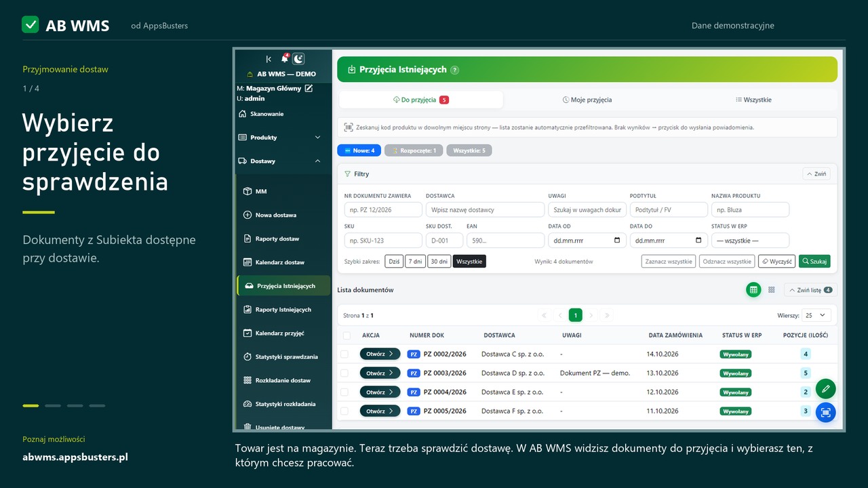Collapse sidebar using arrow icon
Image resolution: width=868 pixels, height=488 pixels.
(x=269, y=59)
